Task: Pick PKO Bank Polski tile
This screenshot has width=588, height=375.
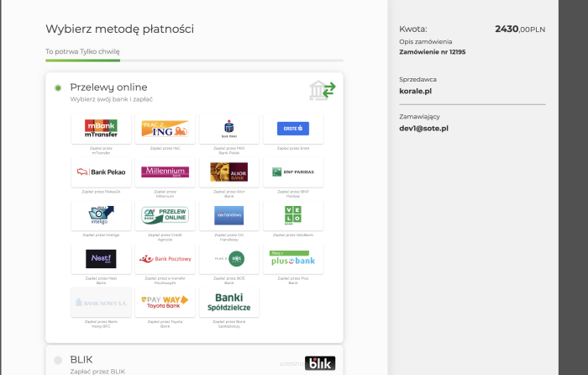Action: [x=229, y=129]
